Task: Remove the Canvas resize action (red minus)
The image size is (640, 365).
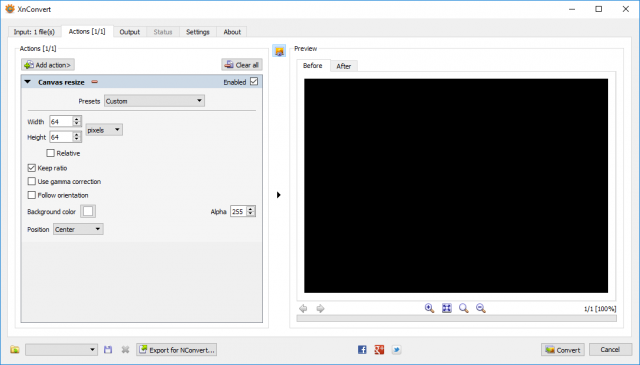Action: coord(95,82)
